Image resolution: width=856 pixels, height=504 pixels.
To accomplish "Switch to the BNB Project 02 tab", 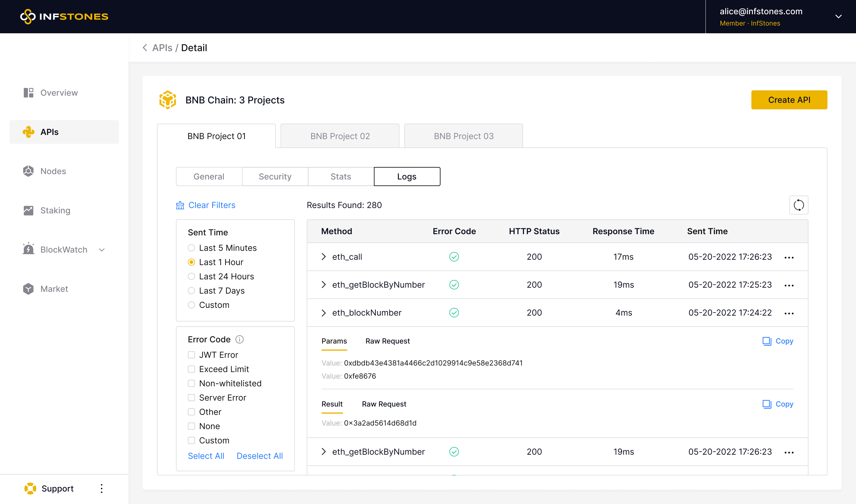I will pos(340,136).
